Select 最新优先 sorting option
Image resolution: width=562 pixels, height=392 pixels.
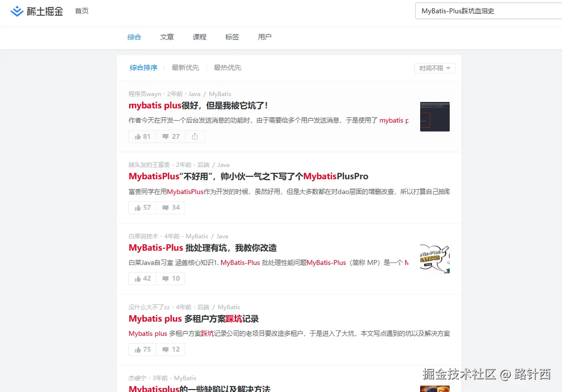click(x=185, y=67)
